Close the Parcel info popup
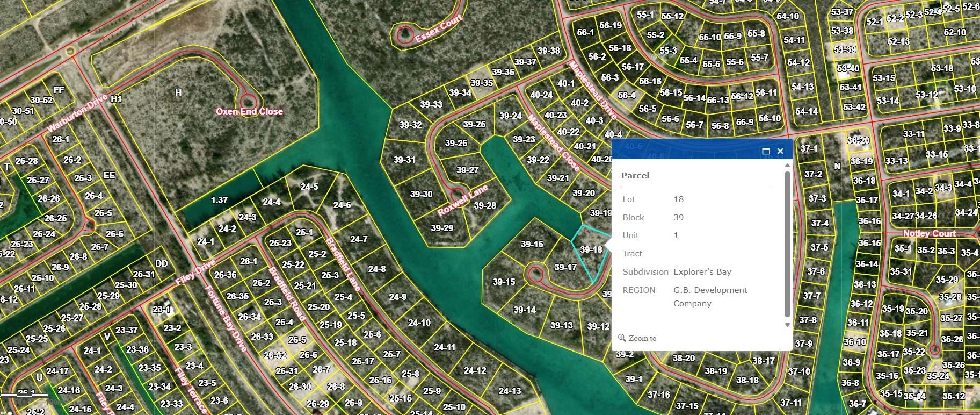The height and width of the screenshot is (415, 980). [x=780, y=151]
